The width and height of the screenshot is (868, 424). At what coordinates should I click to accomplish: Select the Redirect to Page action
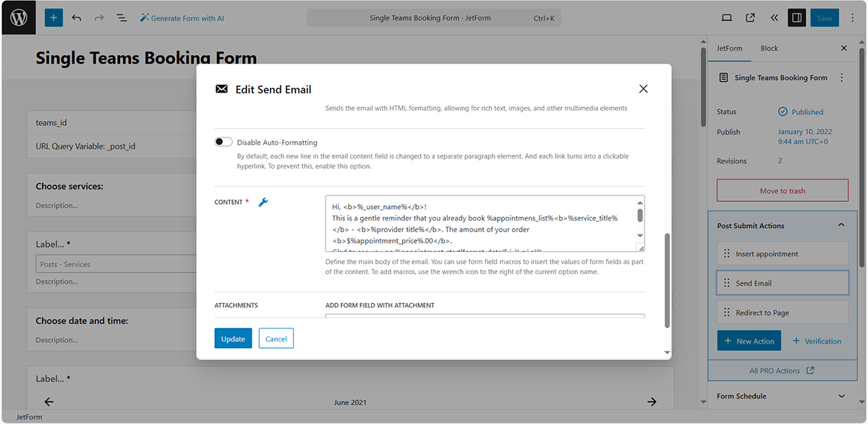[782, 313]
